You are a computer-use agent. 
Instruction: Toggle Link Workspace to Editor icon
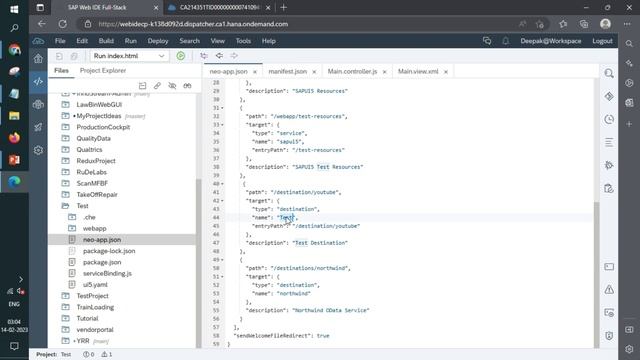pyautogui.click(x=157, y=86)
